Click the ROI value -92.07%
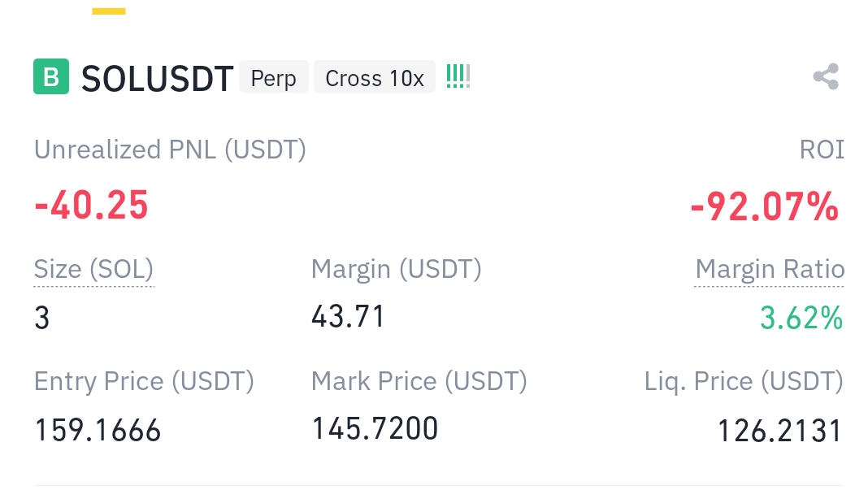Screen dimensions: 868x490 (765, 206)
